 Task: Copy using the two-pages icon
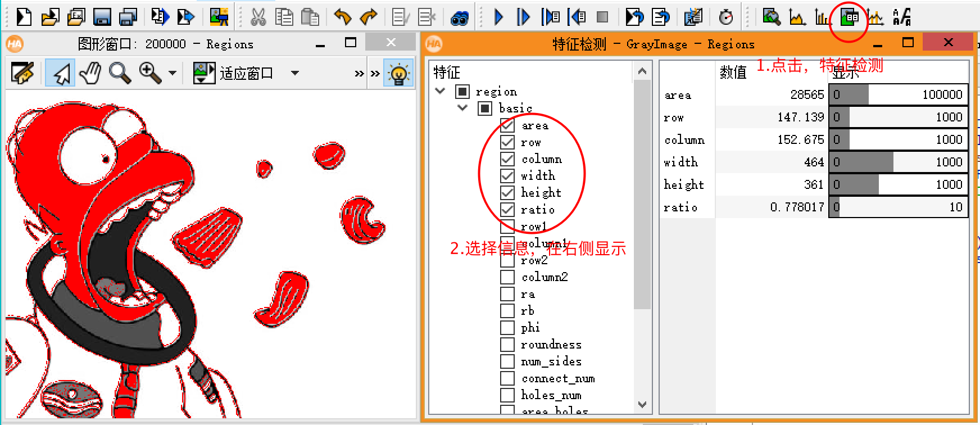(284, 17)
